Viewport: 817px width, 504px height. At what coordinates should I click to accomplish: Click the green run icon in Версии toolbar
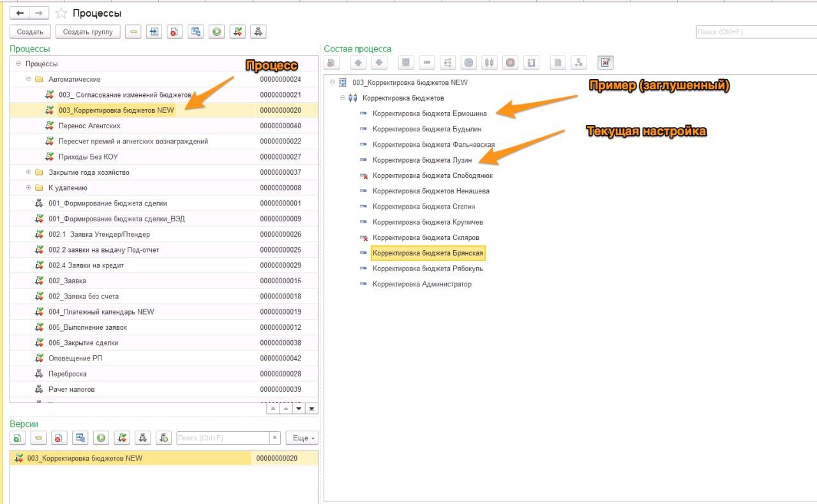tap(101, 438)
